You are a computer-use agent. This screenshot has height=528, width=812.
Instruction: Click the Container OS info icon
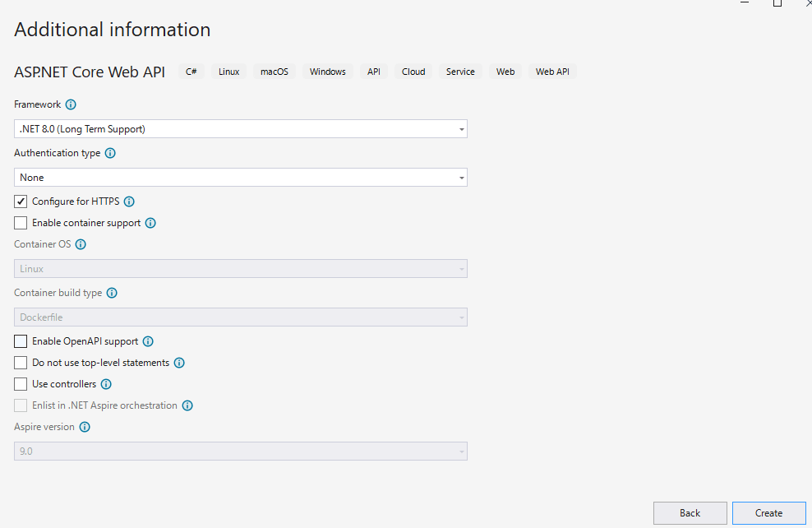pos(81,244)
